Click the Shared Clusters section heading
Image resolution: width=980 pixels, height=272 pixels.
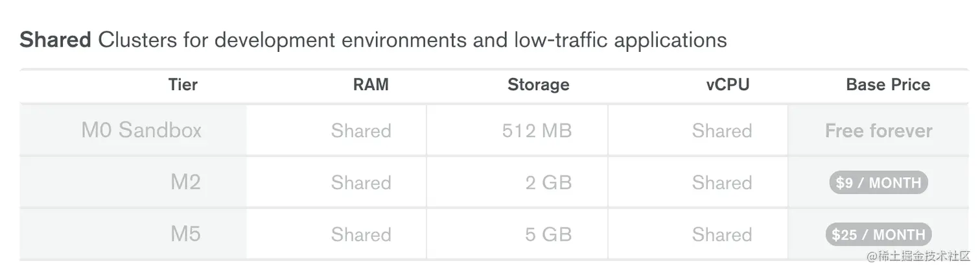pos(373,40)
